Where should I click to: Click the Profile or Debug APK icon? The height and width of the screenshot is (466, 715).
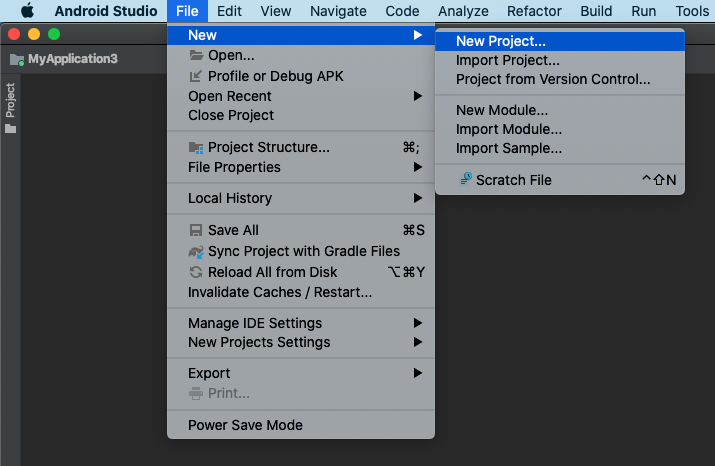click(x=196, y=76)
